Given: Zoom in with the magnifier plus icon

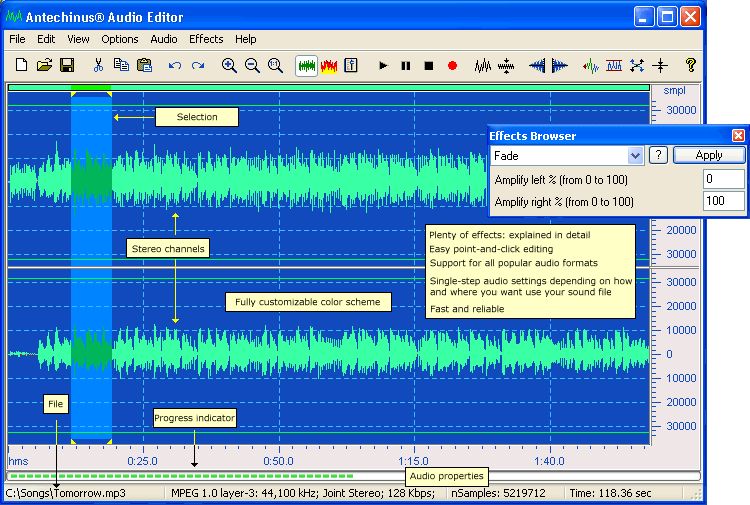Looking at the screenshot, I should pyautogui.click(x=229, y=66).
